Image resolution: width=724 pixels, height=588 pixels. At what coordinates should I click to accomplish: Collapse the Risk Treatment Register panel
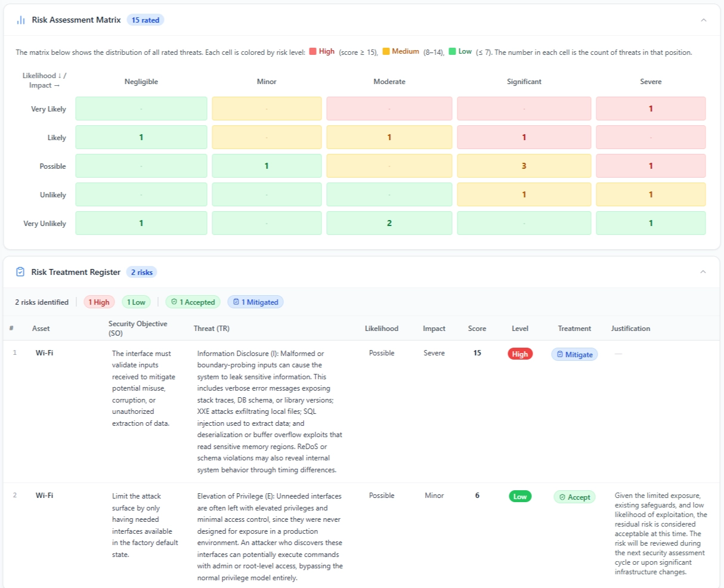(704, 271)
